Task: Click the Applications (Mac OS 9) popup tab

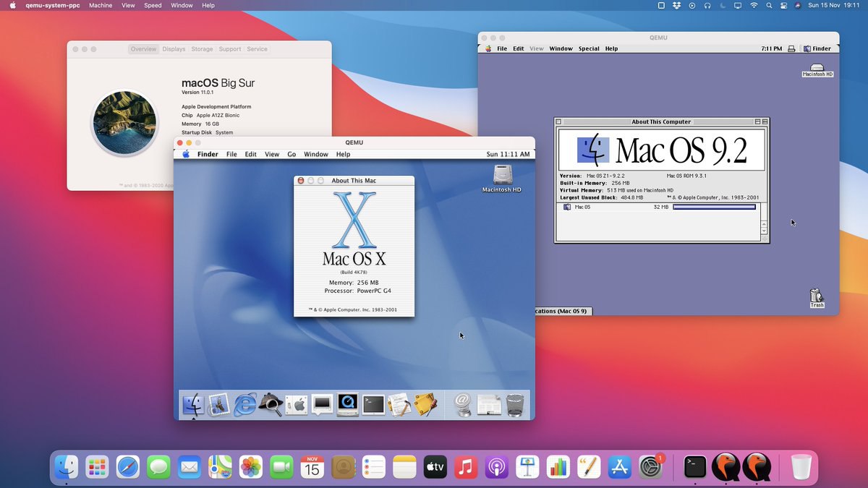Action: 563,311
